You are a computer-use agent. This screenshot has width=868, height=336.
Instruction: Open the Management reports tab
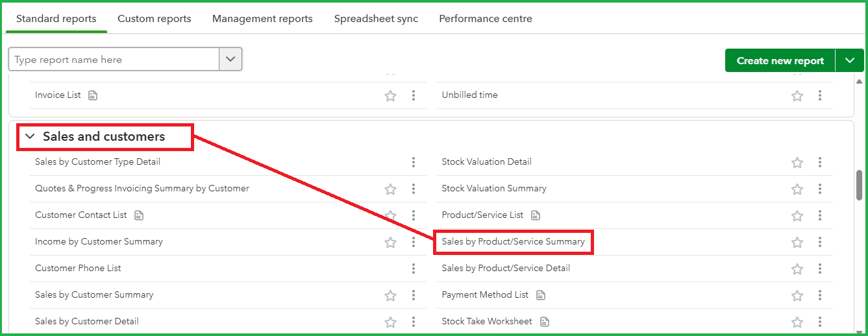tap(262, 19)
